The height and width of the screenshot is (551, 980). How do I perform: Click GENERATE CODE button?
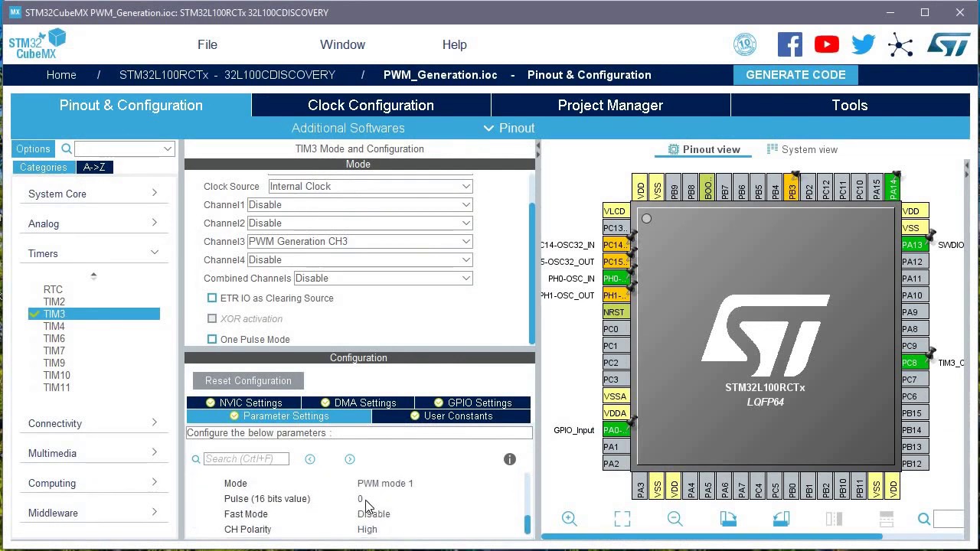tap(795, 74)
